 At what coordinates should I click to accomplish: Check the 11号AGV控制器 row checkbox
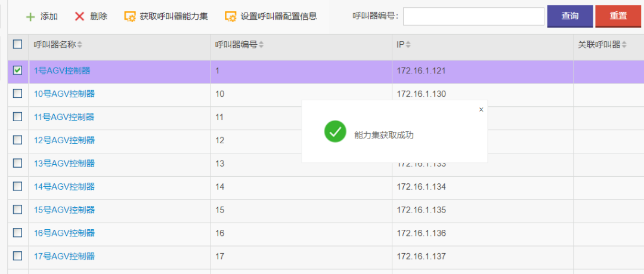tap(18, 117)
